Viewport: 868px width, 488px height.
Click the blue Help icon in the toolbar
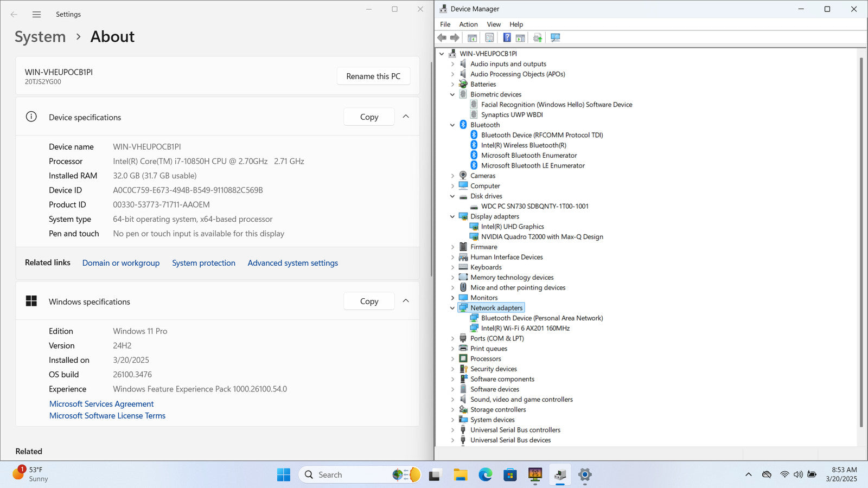point(507,37)
